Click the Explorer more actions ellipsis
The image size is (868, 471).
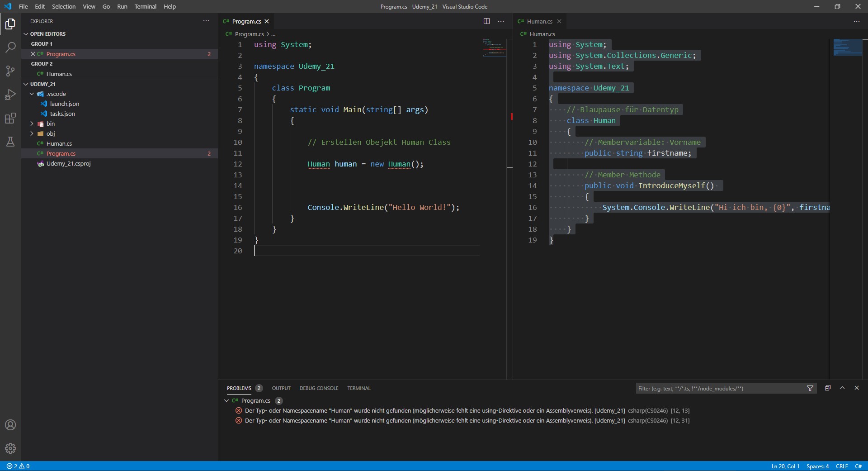click(x=206, y=21)
